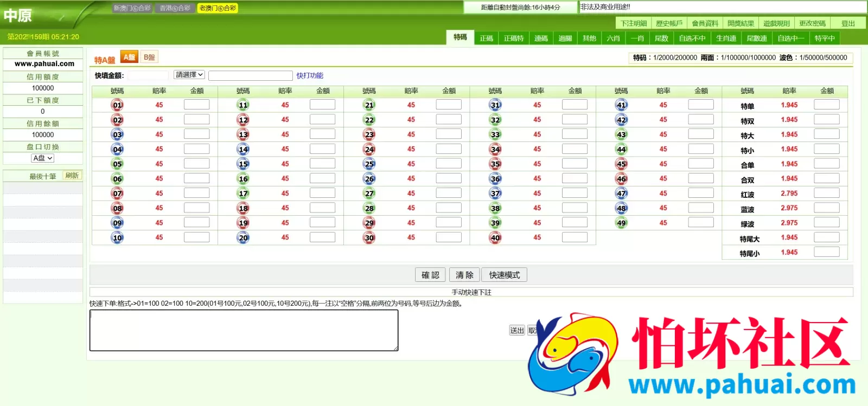868x406 pixels.
Task: Click number ball 34
Action: (x=495, y=149)
